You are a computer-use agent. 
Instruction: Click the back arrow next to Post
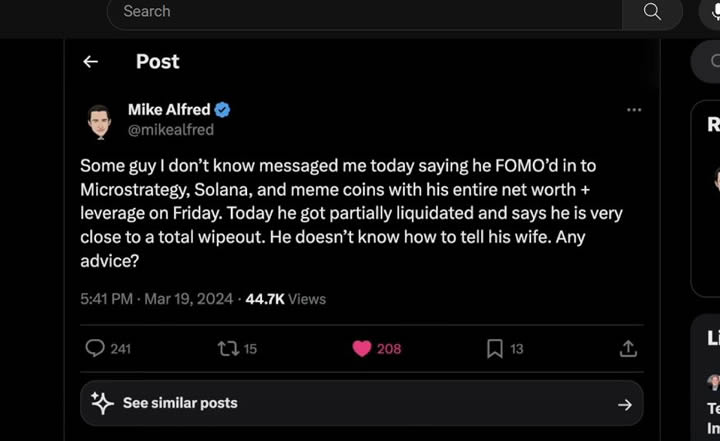click(90, 62)
